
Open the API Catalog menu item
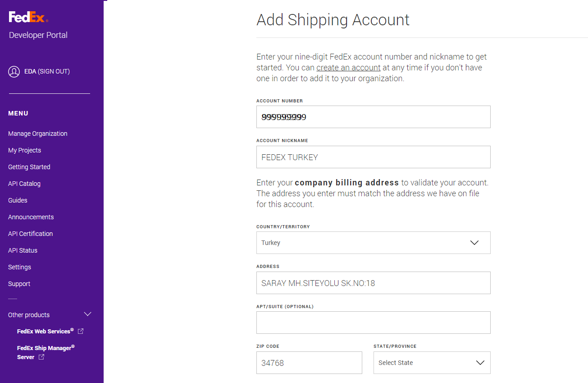click(x=24, y=184)
